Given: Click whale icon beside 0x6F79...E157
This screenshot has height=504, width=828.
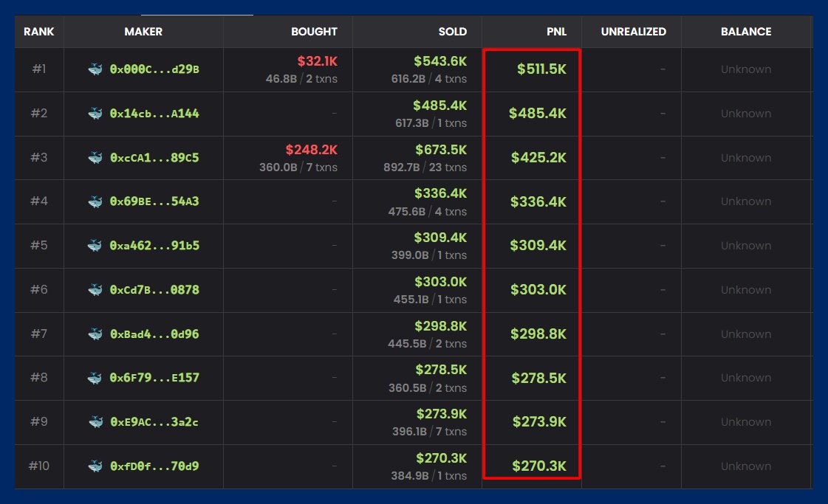Looking at the screenshot, I should point(95,378).
